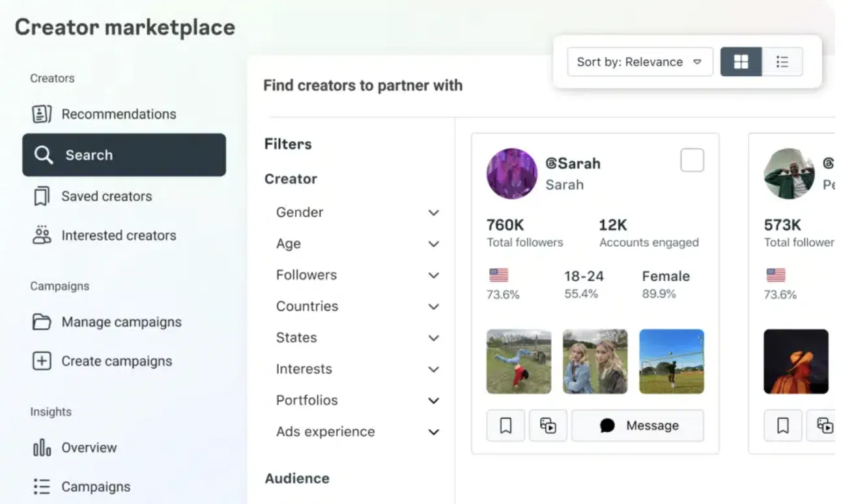
Task: Open the orange hat photo thumbnail
Action: (x=796, y=361)
